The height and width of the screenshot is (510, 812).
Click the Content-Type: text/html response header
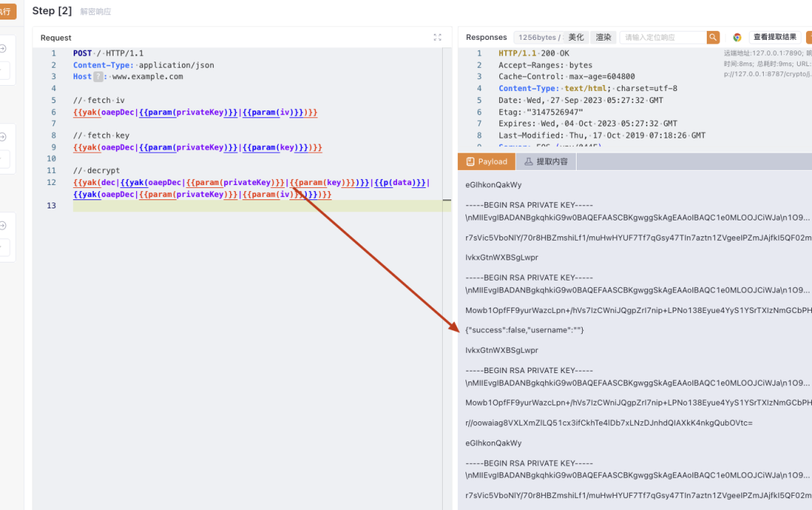pyautogui.click(x=588, y=89)
